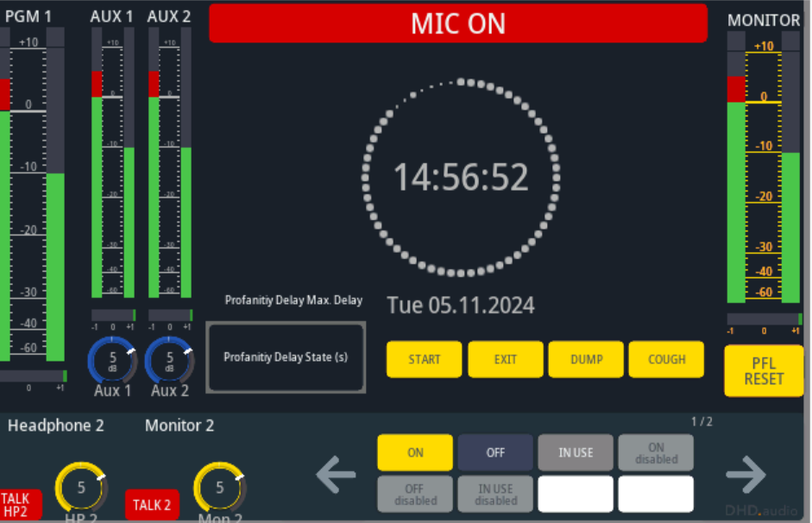Image resolution: width=812 pixels, height=523 pixels.
Task: Click the PFL RESET button
Action: [x=763, y=371]
